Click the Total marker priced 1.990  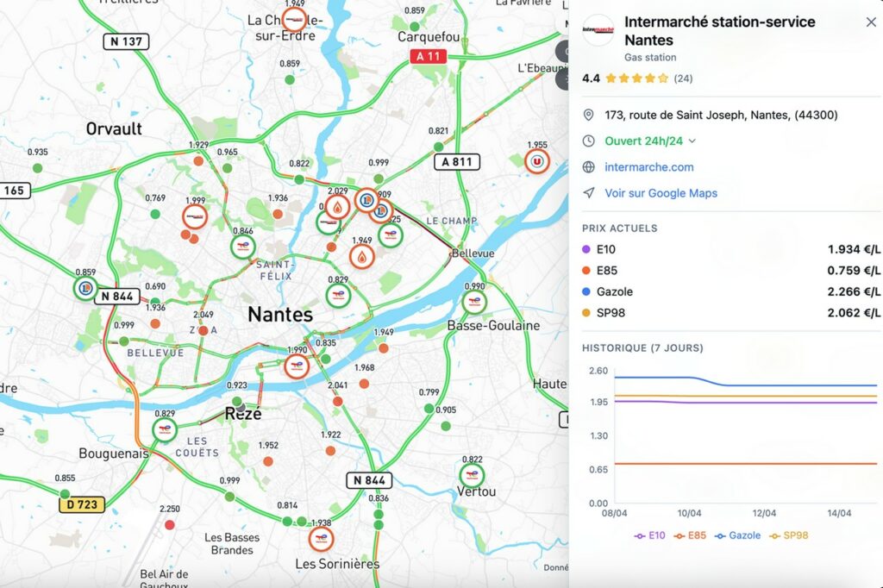pyautogui.click(x=297, y=366)
